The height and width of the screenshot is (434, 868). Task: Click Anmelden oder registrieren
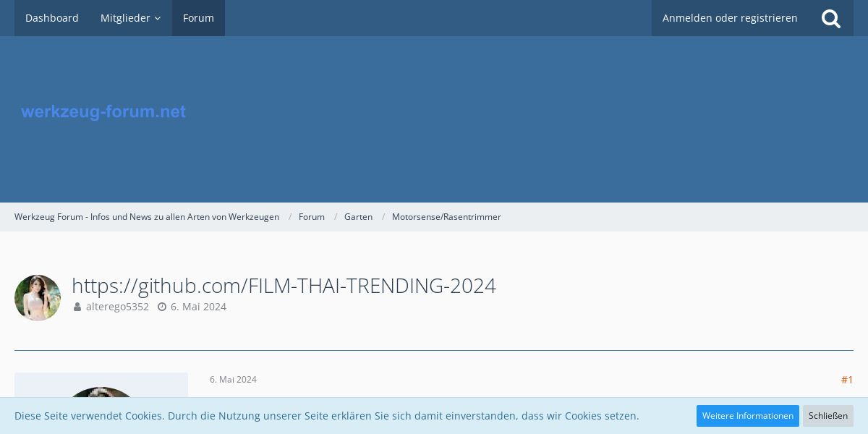point(730,18)
